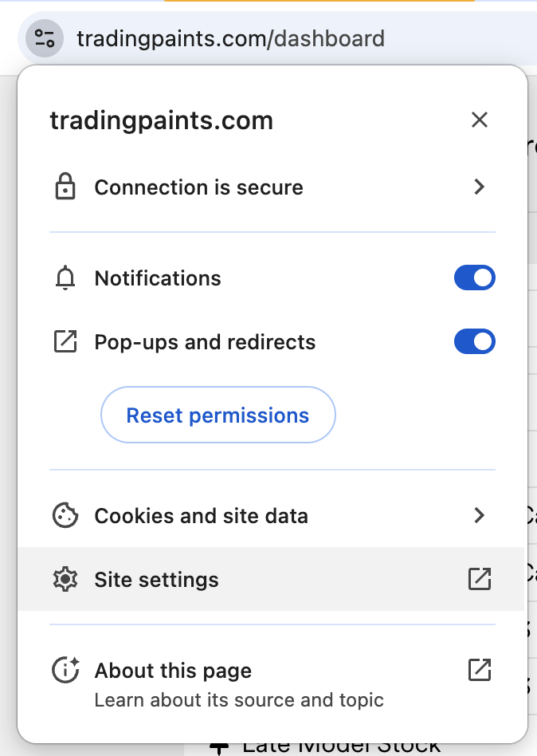Open the Connection is secure entry
Screen dimensions: 537x756
(x=199, y=187)
